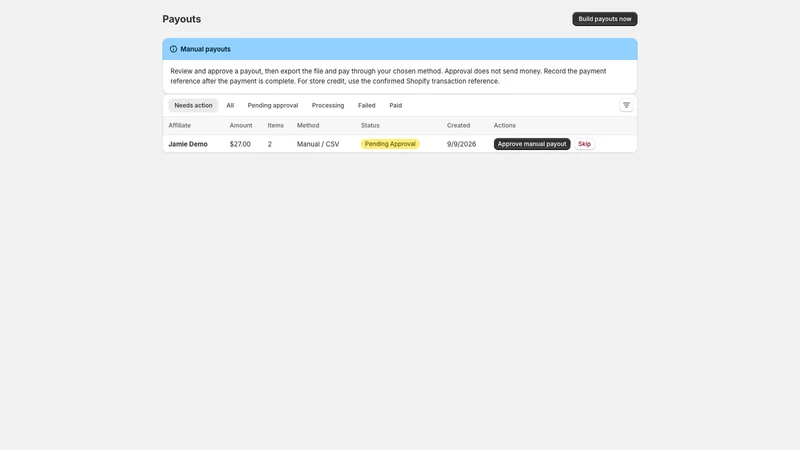Click the Manual payouts info icon

pyautogui.click(x=173, y=49)
